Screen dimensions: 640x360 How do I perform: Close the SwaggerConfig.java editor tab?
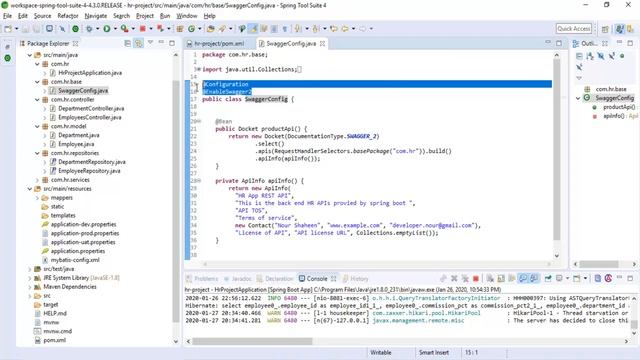click(x=322, y=43)
